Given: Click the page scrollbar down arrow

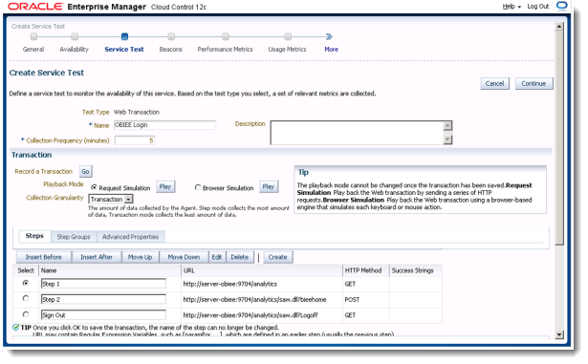Looking at the screenshot, I should (x=559, y=334).
